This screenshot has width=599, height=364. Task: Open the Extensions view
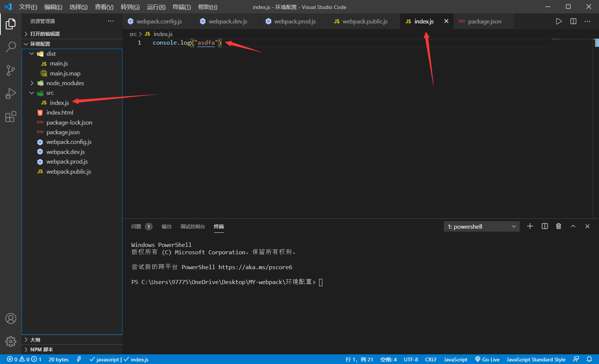point(11,117)
